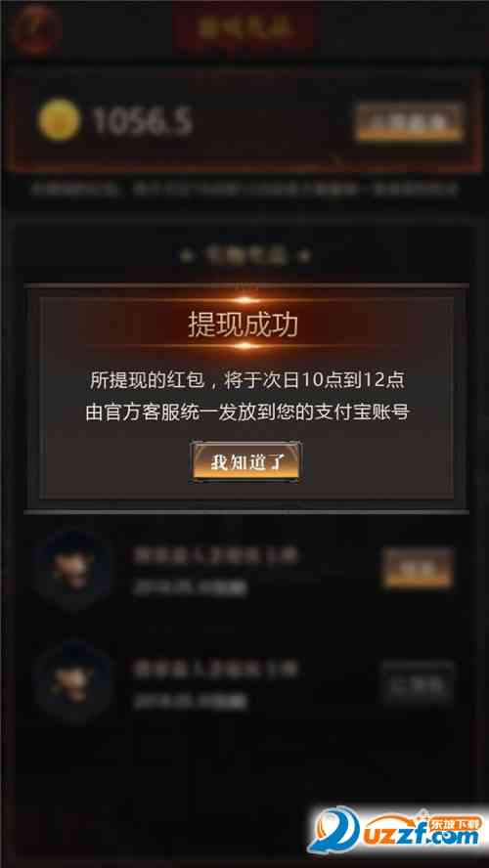Screen dimensions: 489x868
Task: Click the 1056.5 balance amount
Action: 143,121
